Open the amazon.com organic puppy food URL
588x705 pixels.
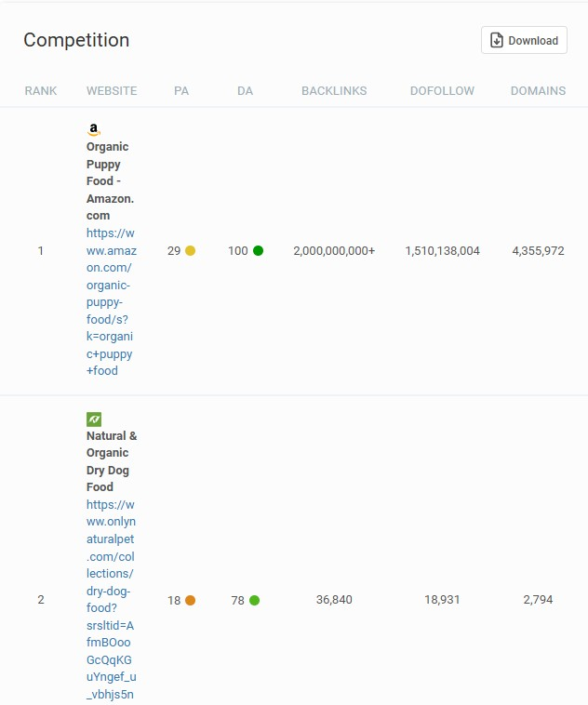(x=111, y=301)
